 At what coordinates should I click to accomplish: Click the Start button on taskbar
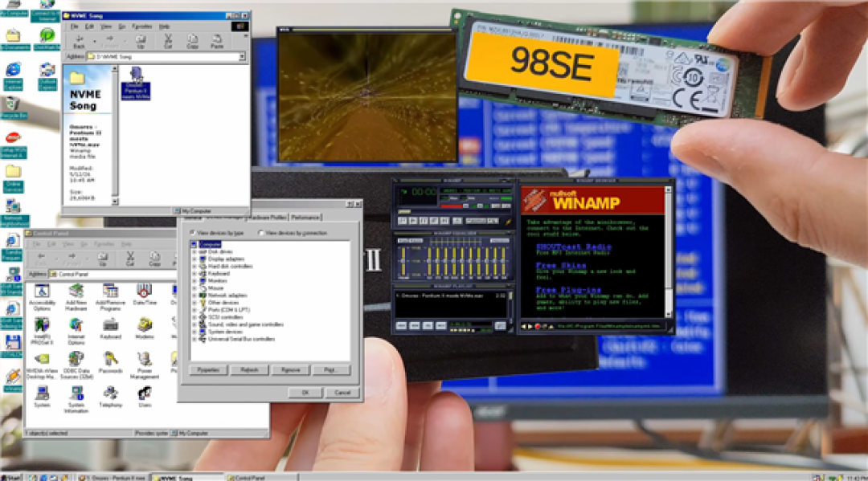click(x=11, y=477)
